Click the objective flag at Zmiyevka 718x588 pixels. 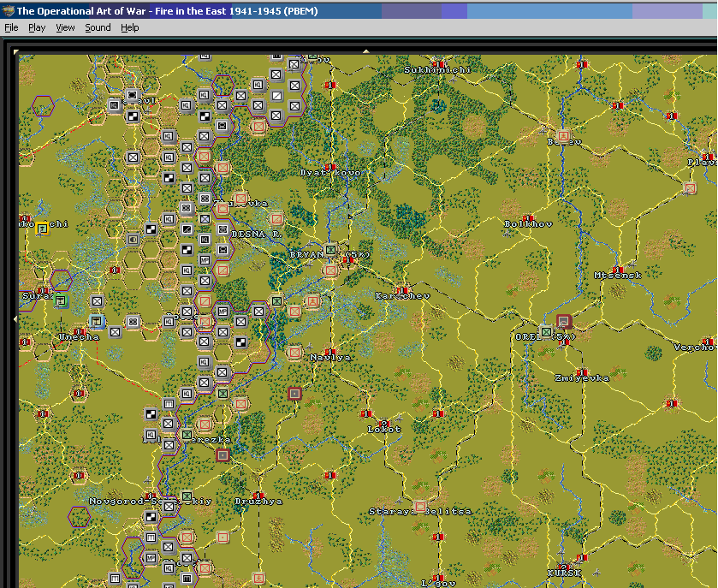pos(582,372)
